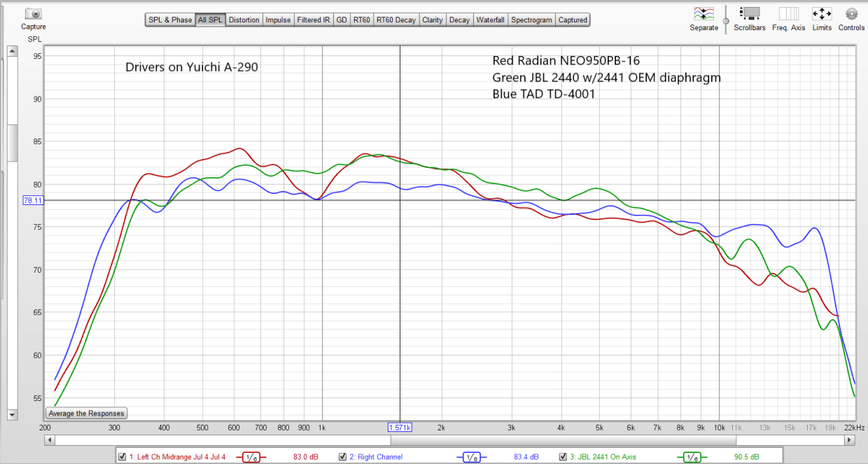Click Average the Responses button
868x464 pixels.
pyautogui.click(x=87, y=414)
